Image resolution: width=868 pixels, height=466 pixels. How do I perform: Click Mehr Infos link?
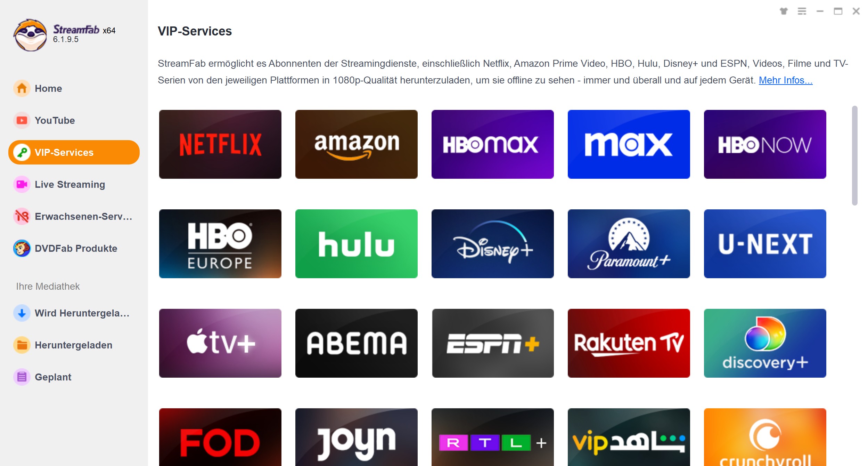tap(786, 79)
